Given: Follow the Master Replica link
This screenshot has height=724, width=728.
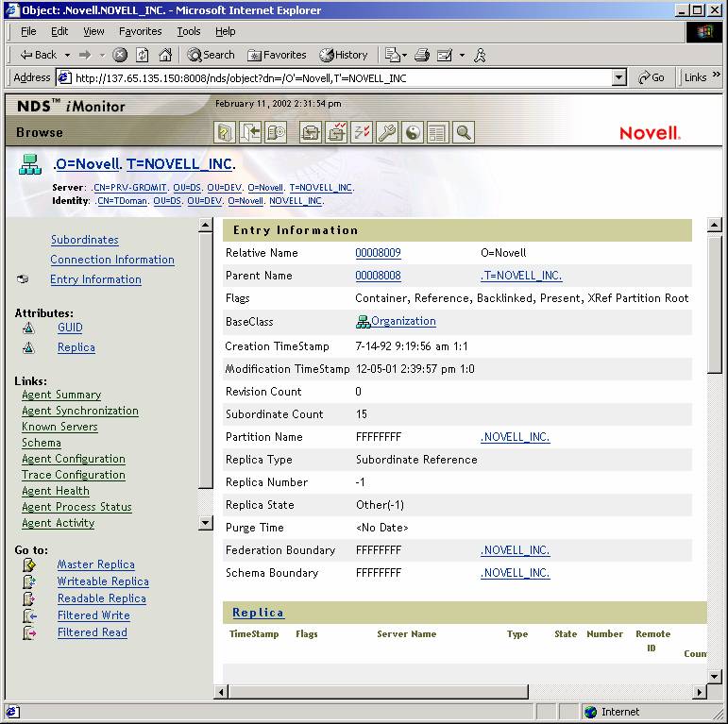Looking at the screenshot, I should pos(95,564).
